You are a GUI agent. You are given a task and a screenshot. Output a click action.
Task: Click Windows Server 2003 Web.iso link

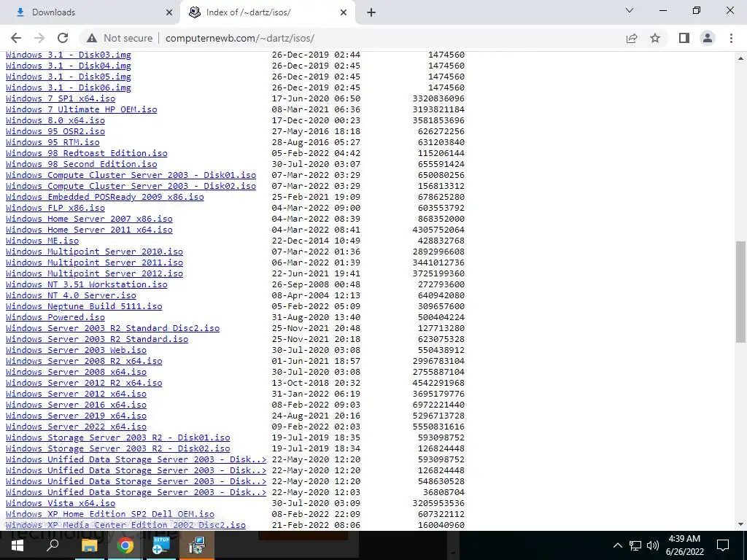[x=76, y=351]
